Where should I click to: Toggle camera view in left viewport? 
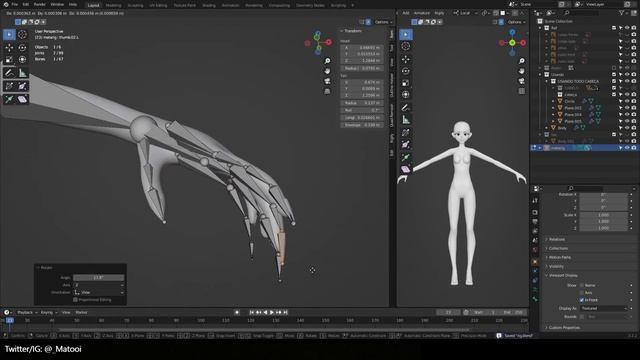coord(327,81)
